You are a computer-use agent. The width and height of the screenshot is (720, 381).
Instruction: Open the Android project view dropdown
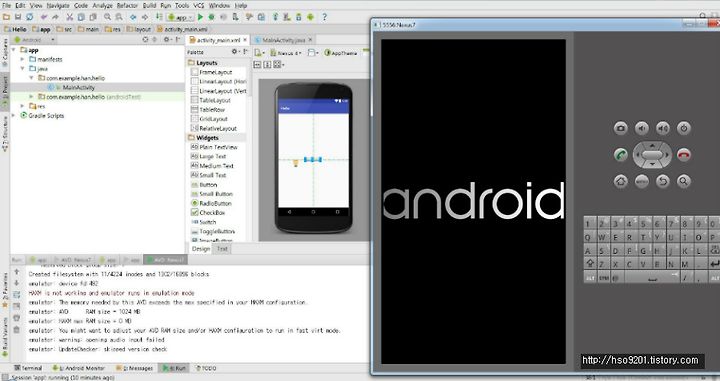click(34, 40)
